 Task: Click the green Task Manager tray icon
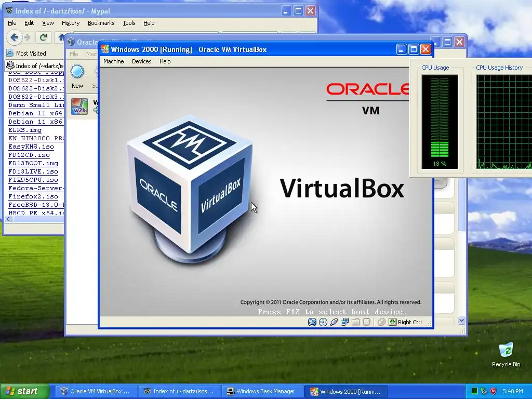click(475, 391)
